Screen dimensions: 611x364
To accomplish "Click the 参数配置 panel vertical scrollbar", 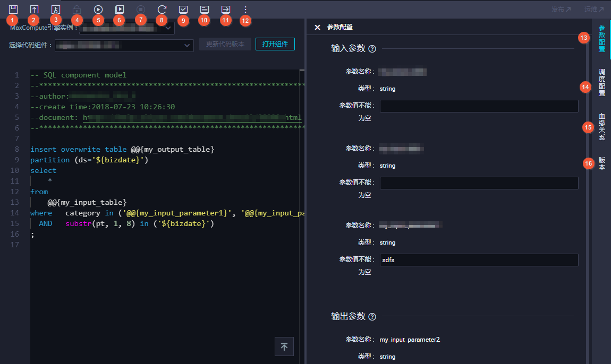I will click(x=588, y=192).
